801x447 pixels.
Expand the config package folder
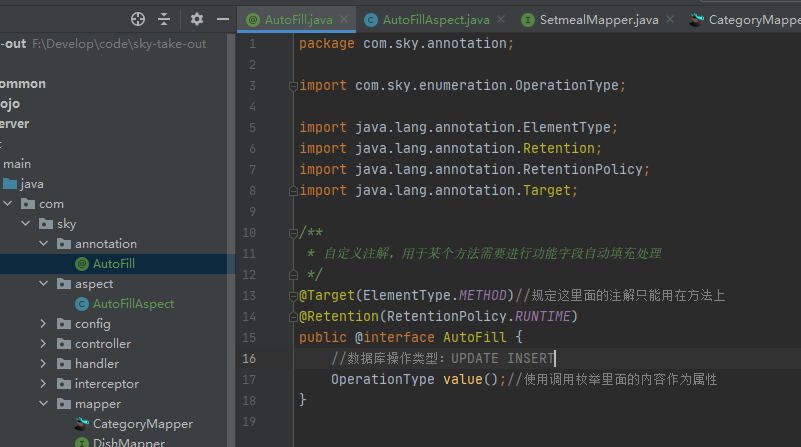[x=44, y=324]
